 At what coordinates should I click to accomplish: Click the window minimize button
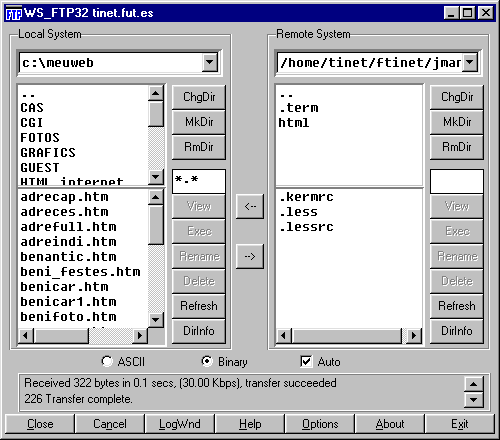click(x=451, y=13)
